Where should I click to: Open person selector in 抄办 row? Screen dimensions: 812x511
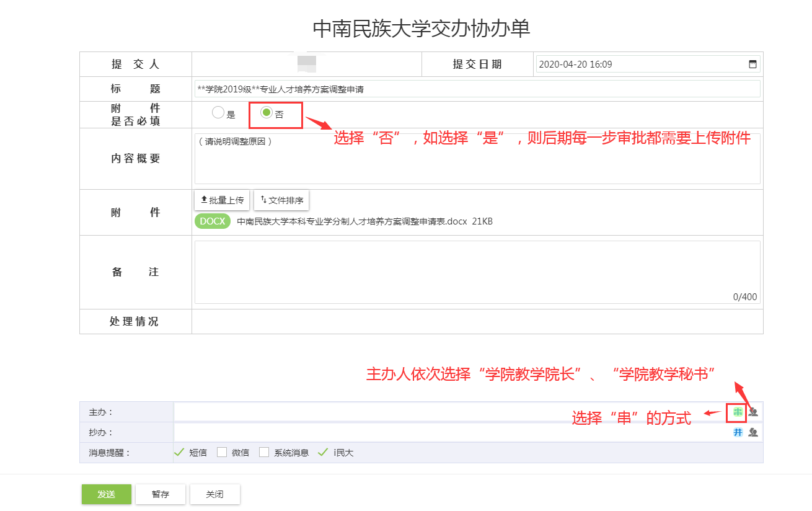[x=753, y=432]
